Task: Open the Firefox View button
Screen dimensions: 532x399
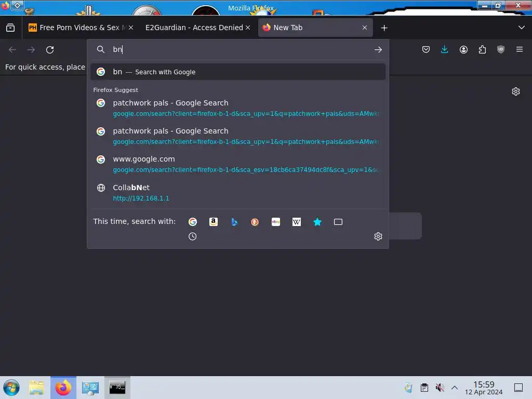Action: (x=10, y=28)
